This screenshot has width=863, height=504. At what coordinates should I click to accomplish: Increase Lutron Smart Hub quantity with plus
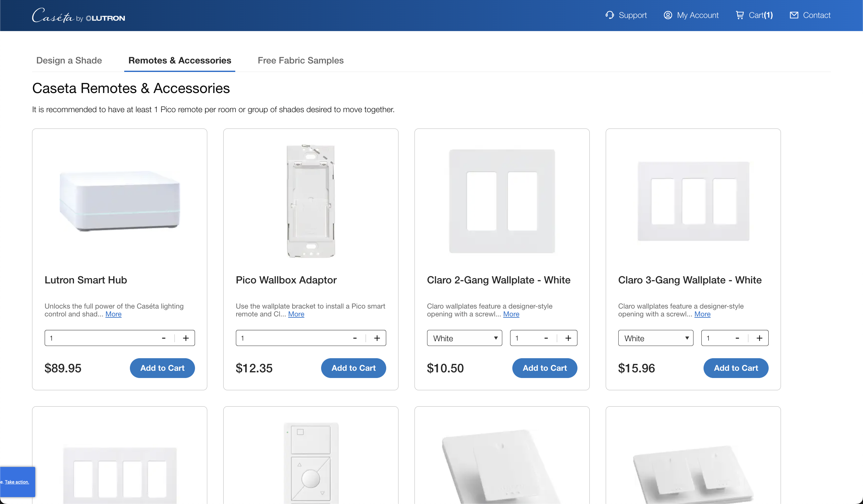click(186, 338)
